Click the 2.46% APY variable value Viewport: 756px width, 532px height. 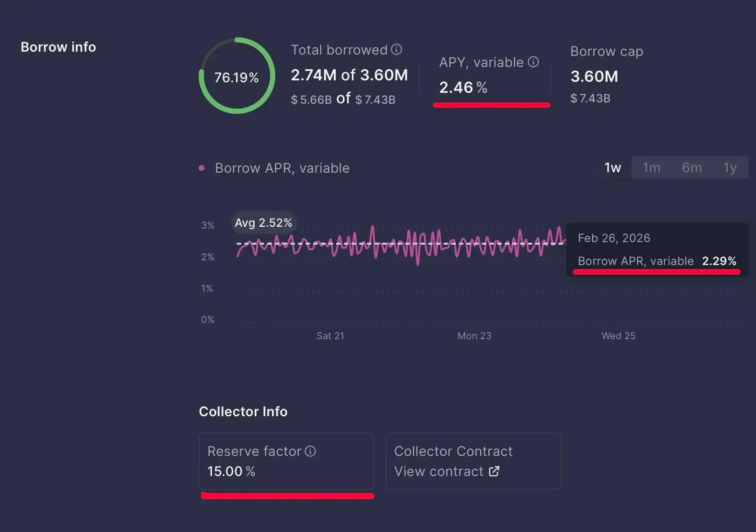coord(463,88)
